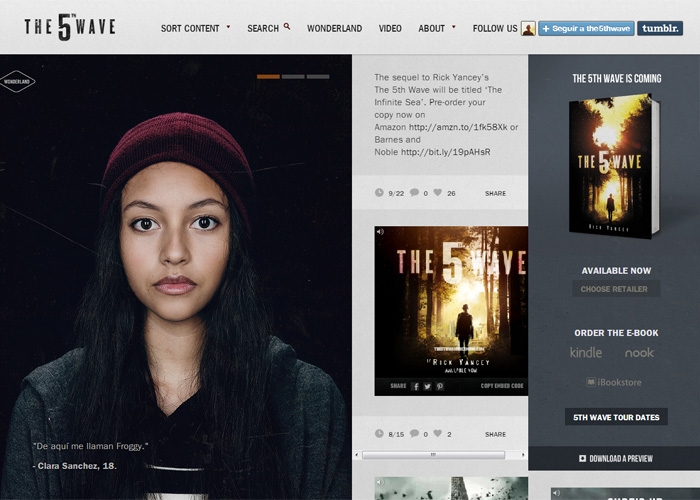Open the bit.ly Barnes and Noble link

tap(446, 152)
